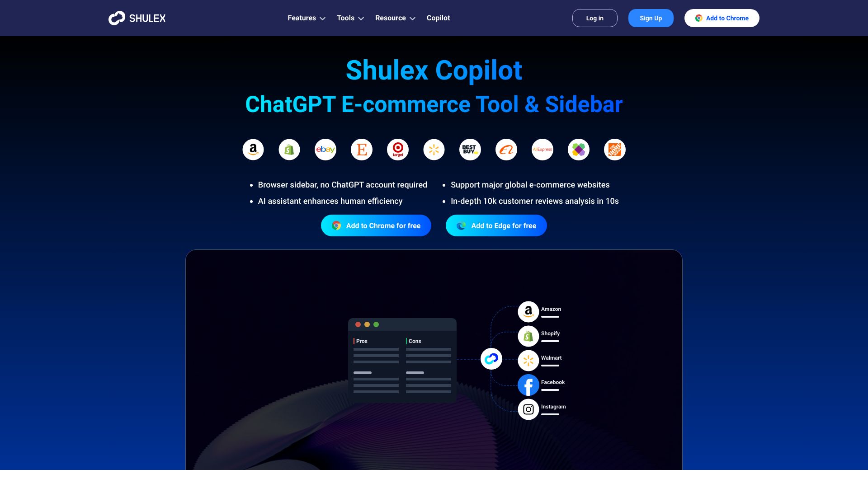Click the Etsy store icon
Image resolution: width=868 pixels, height=488 pixels.
(361, 149)
